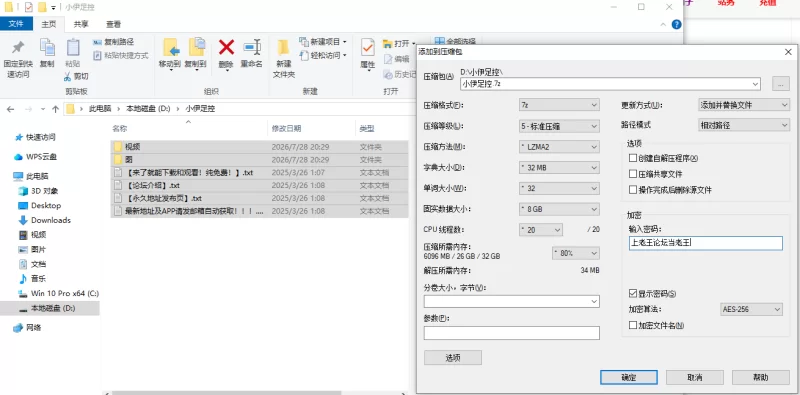800x395 pixels.
Task: Click the Copy icon in the ribbon
Action: (47, 47)
